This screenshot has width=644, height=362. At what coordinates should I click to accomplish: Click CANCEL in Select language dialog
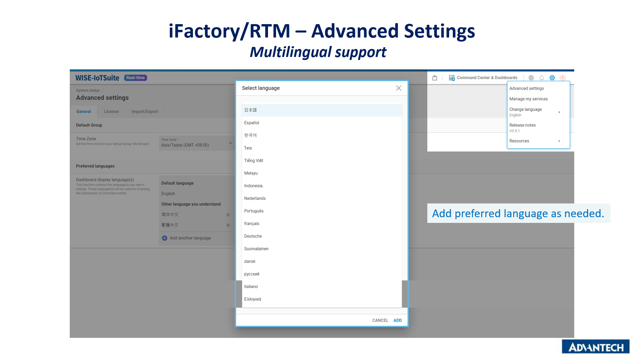pyautogui.click(x=380, y=320)
